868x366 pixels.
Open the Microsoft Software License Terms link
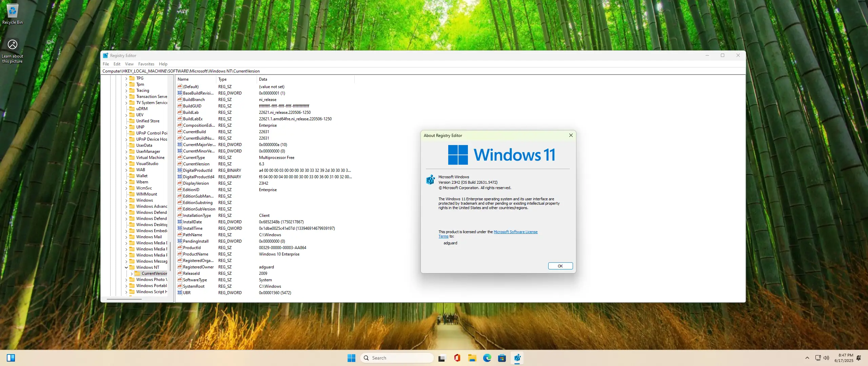point(515,232)
